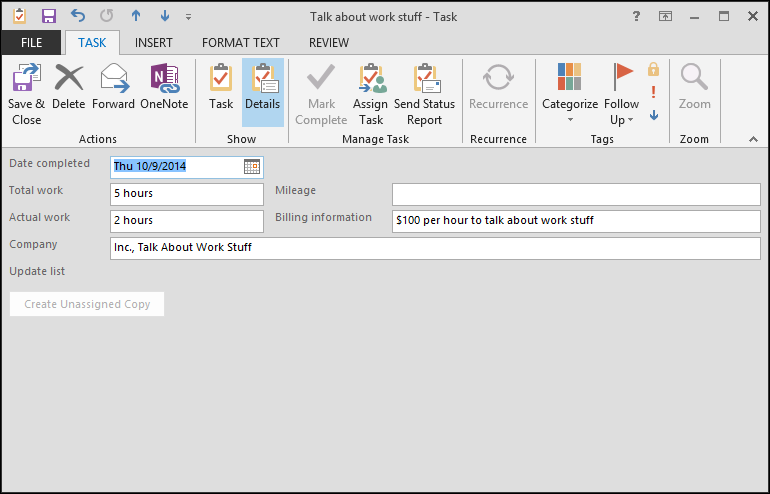The image size is (770, 494).
Task: Set High Importance with red exclamation
Action: pyautogui.click(x=654, y=92)
